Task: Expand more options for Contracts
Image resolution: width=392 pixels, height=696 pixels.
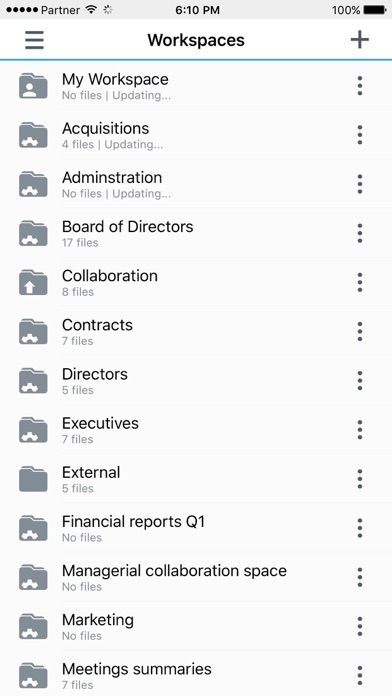Action: click(360, 332)
